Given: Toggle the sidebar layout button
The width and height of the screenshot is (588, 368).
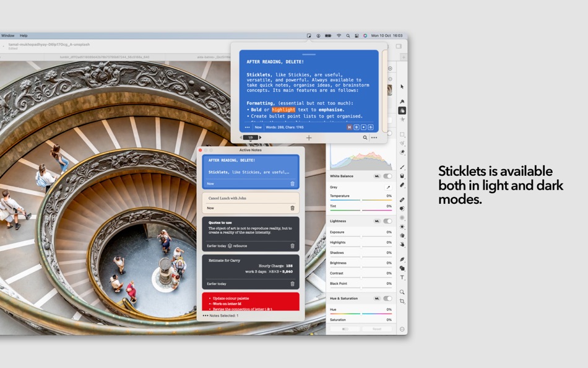Looking at the screenshot, I should [399, 46].
